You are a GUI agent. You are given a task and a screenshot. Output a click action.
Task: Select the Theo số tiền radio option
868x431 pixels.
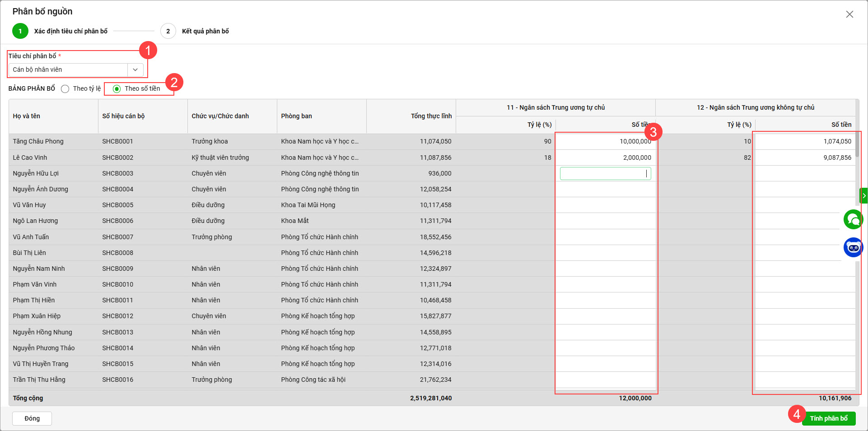coord(117,89)
